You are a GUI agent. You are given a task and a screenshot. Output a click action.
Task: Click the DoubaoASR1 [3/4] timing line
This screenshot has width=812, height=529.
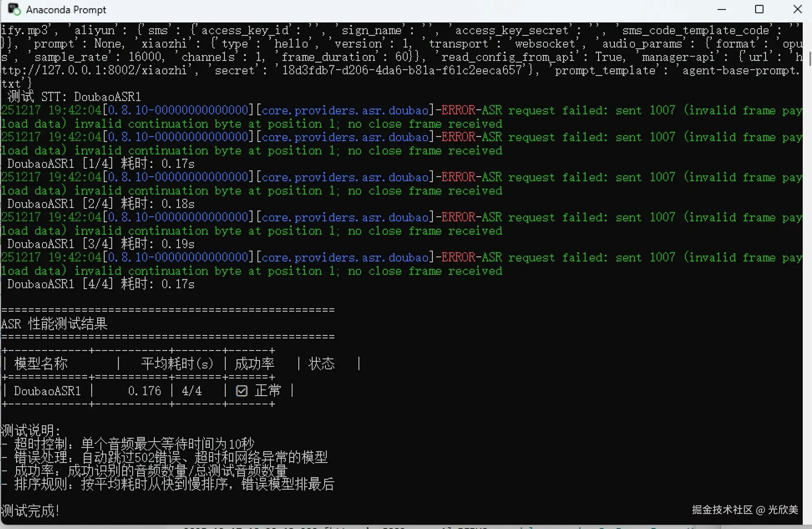tap(100, 244)
